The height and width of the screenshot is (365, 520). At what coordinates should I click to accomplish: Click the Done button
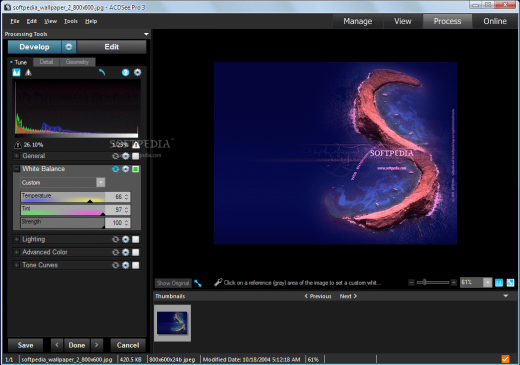(77, 345)
